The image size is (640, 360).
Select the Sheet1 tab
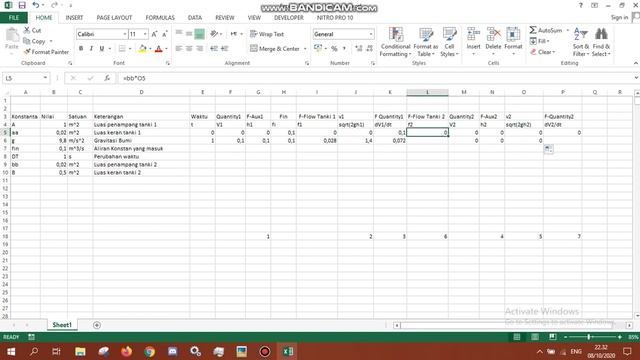(x=62, y=325)
